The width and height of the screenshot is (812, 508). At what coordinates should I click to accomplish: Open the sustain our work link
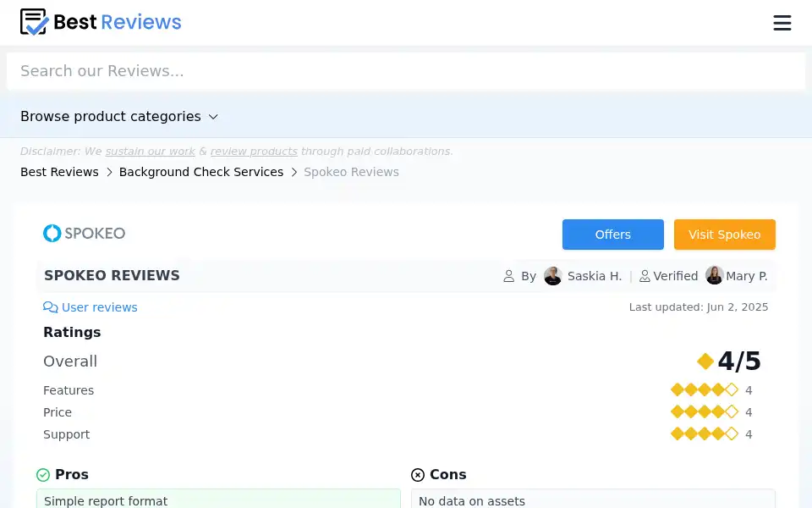point(151,152)
